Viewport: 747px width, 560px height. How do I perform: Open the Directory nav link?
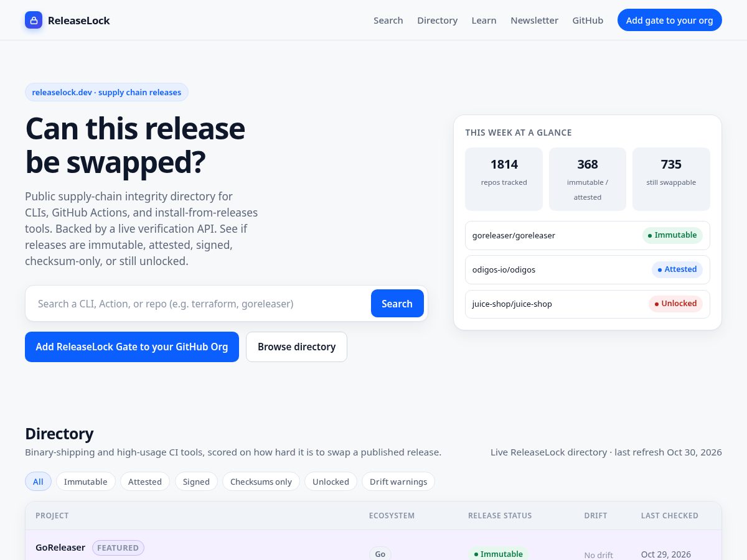(x=438, y=21)
